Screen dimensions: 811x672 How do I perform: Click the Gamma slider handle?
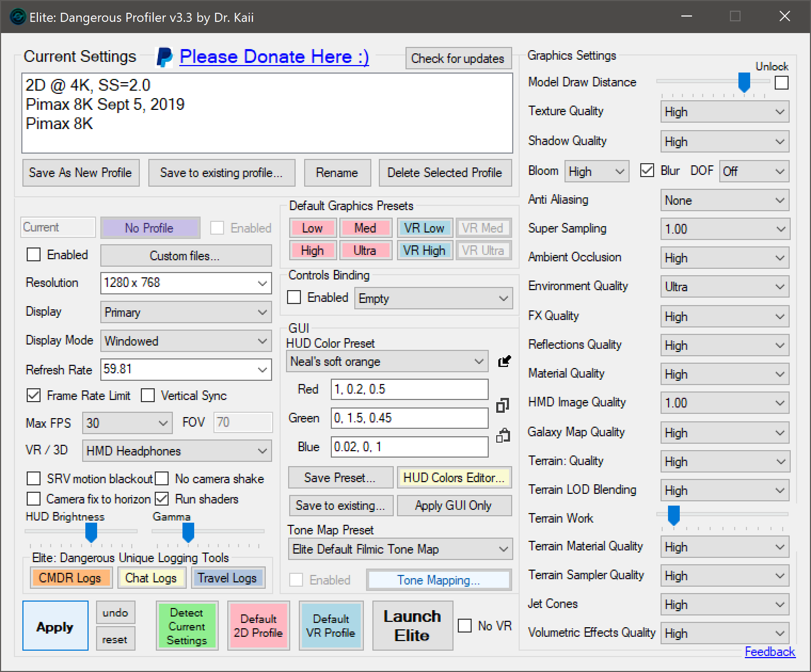pyautogui.click(x=188, y=532)
